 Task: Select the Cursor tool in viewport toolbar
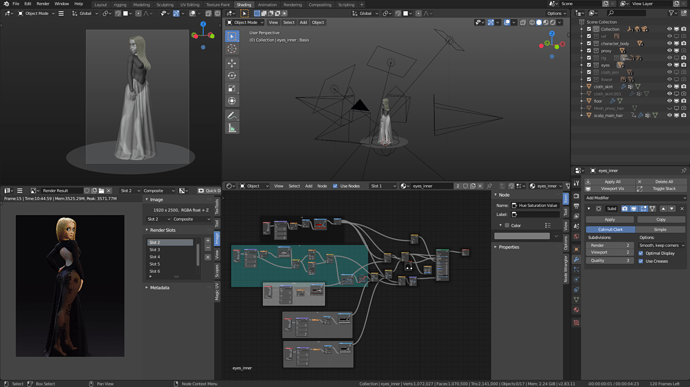[x=232, y=49]
